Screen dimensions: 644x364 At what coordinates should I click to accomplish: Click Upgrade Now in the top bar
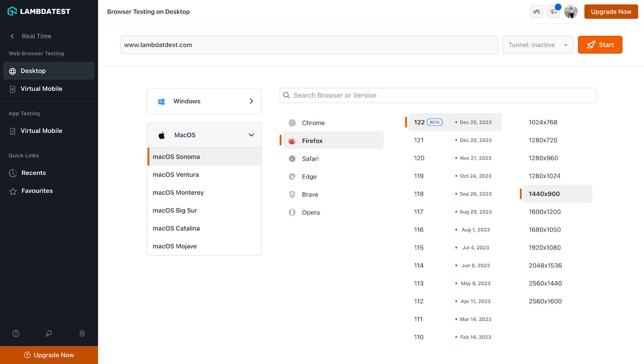(x=611, y=12)
